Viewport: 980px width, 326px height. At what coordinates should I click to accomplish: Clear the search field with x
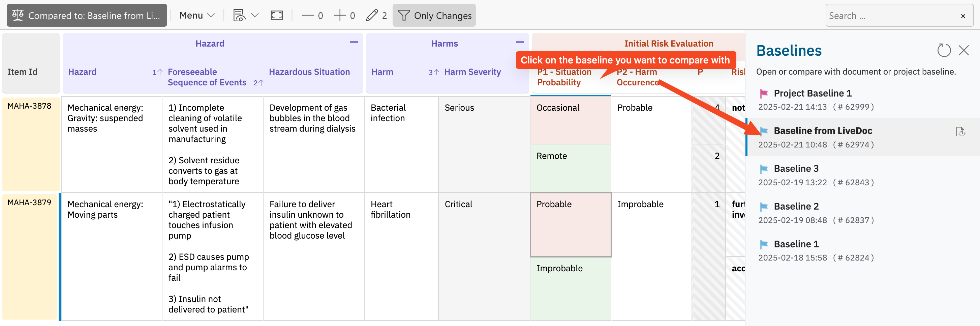point(963,16)
